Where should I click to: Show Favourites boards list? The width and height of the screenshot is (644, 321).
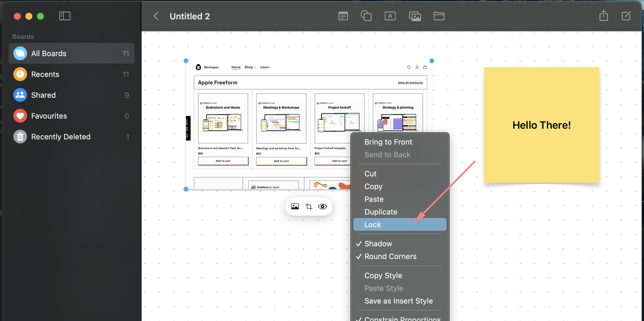(x=71, y=116)
